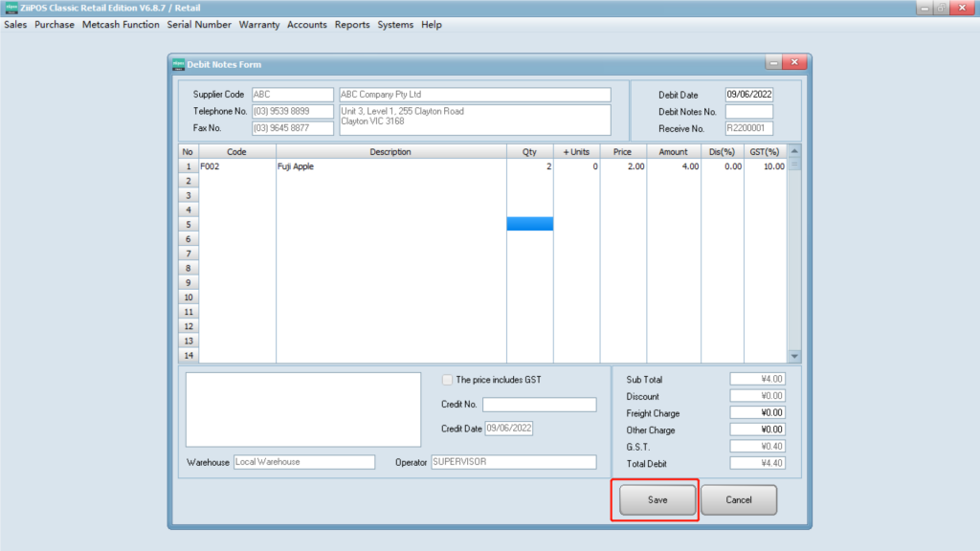Click the Cancel button
The height and width of the screenshot is (551, 980).
(x=738, y=499)
